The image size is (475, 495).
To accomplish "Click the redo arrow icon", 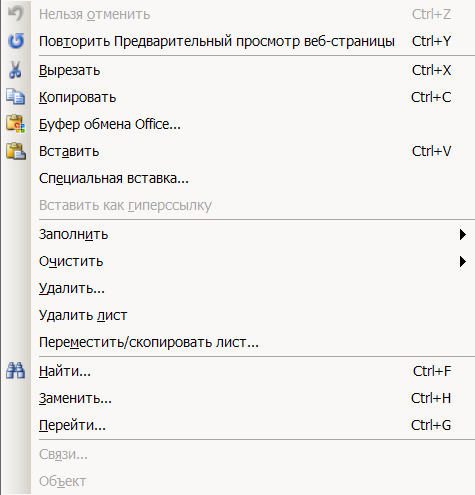I will pos(16,41).
